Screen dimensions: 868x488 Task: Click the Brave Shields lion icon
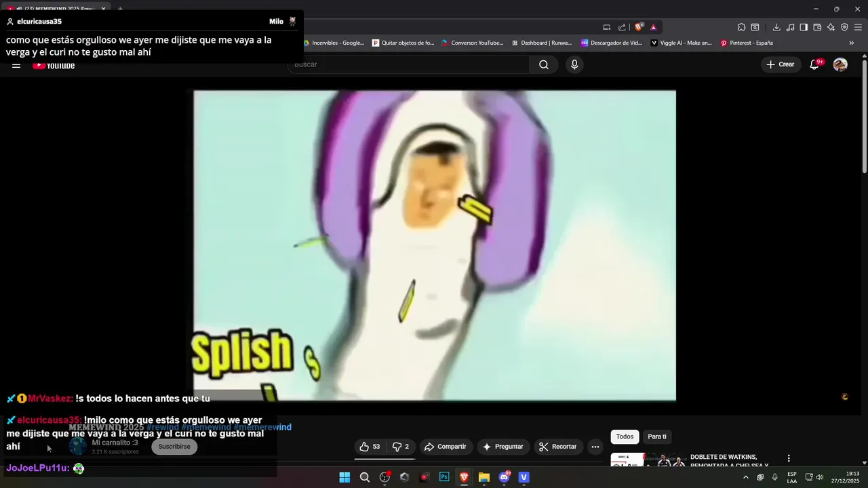639,27
